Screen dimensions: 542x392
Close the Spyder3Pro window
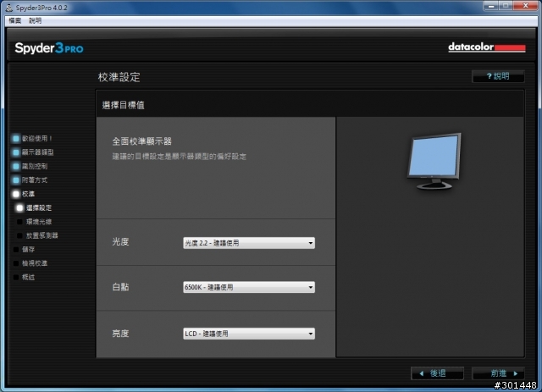point(525,6)
